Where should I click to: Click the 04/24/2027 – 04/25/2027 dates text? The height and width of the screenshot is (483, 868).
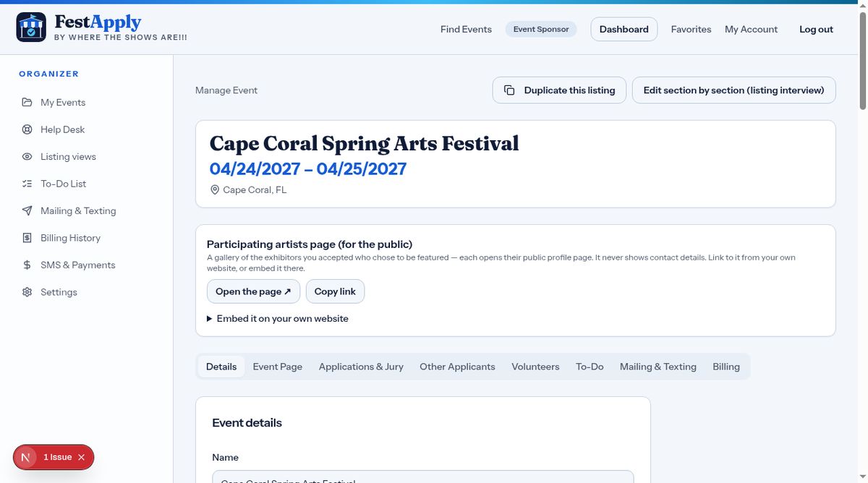308,168
